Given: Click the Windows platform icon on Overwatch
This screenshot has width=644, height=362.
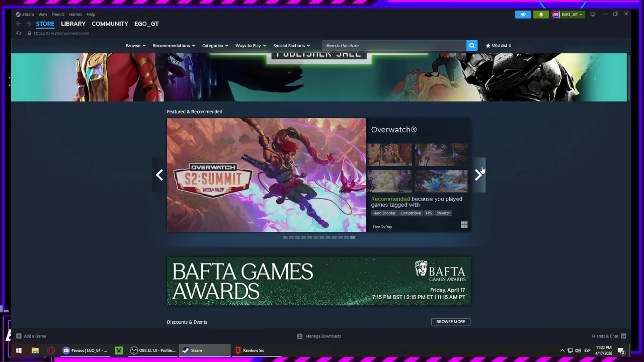Looking at the screenshot, I should tap(464, 225).
